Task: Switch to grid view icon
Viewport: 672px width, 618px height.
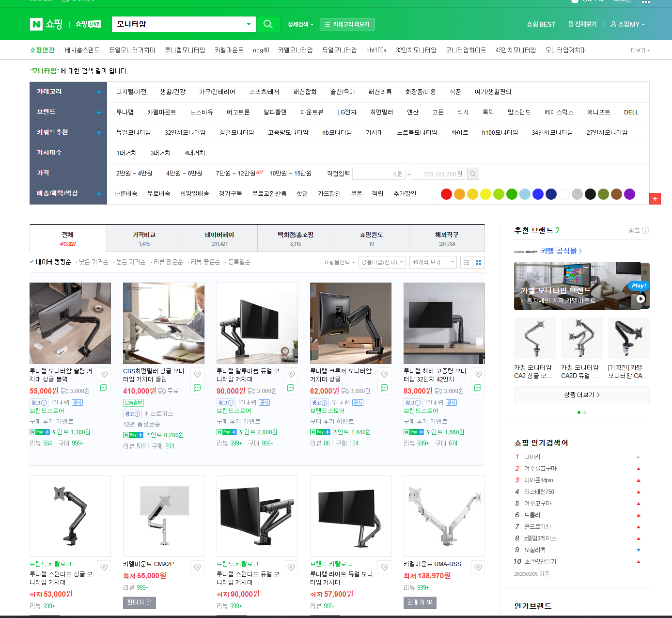Action: [x=479, y=262]
